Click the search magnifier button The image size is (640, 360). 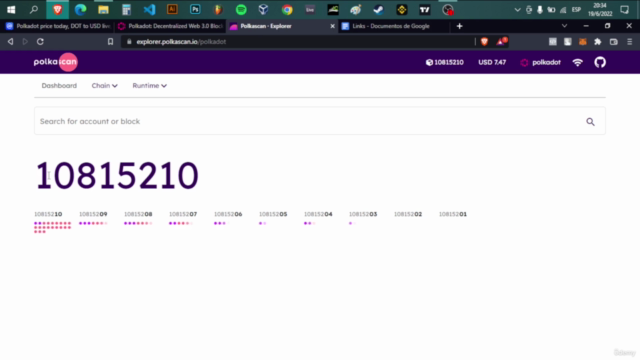pos(590,122)
